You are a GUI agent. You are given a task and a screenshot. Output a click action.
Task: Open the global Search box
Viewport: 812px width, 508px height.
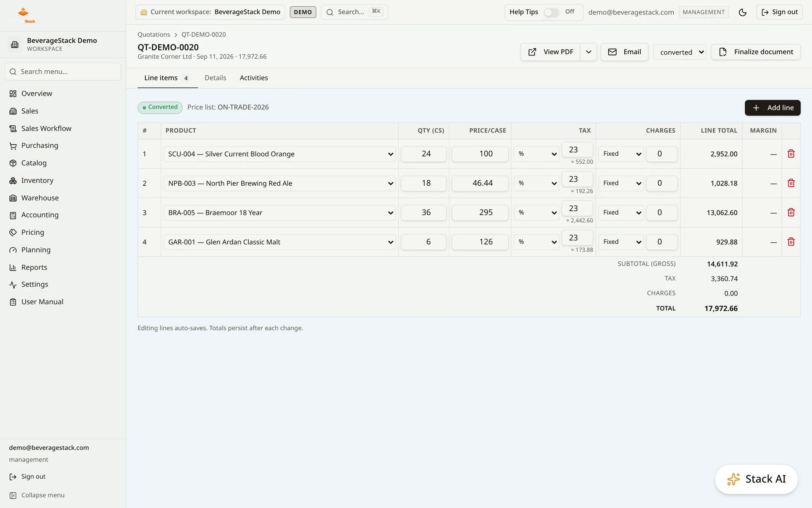tap(354, 12)
